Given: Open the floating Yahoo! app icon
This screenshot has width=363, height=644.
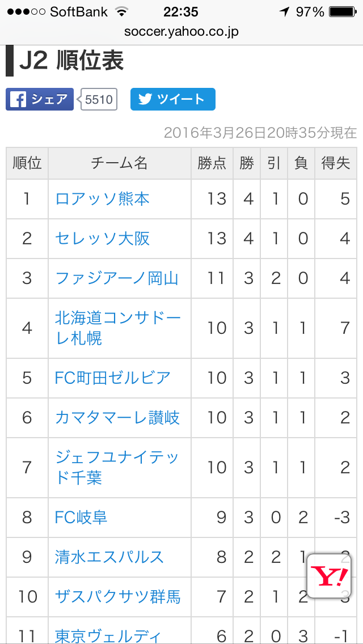Looking at the screenshot, I should pyautogui.click(x=329, y=575).
